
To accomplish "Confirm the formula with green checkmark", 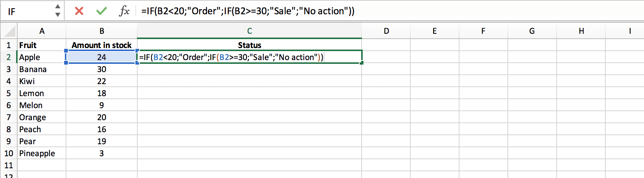I will tap(101, 11).
